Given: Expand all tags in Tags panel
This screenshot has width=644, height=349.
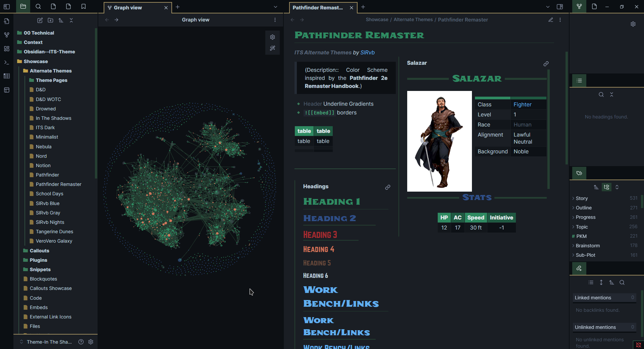Looking at the screenshot, I should click(617, 187).
